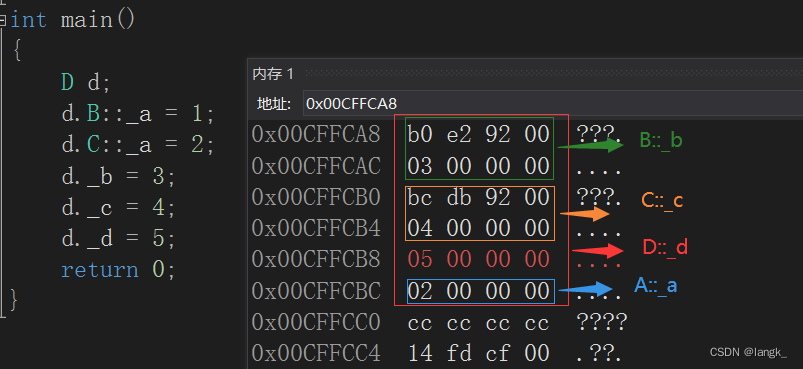Screen dimensions: 803x369
Task: Click red bytes 05 00 00 00
Action: tap(479, 259)
